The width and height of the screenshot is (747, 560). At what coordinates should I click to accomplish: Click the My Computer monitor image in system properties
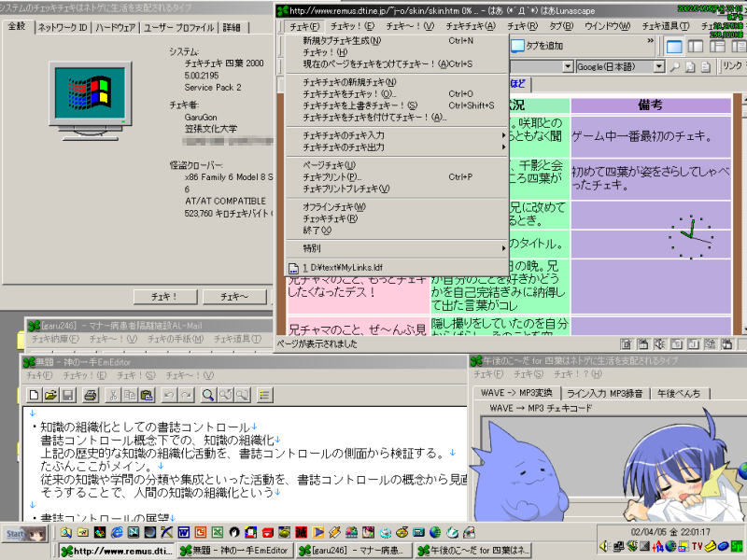point(91,100)
